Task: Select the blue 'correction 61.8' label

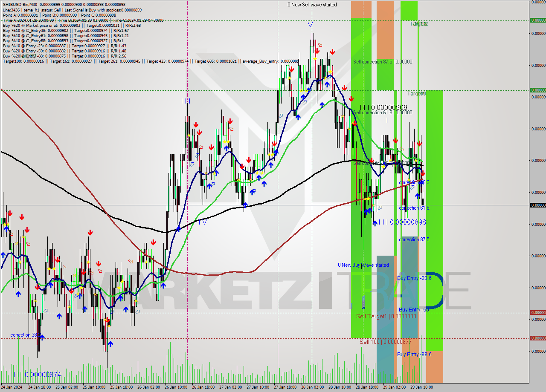Action: click(414, 208)
